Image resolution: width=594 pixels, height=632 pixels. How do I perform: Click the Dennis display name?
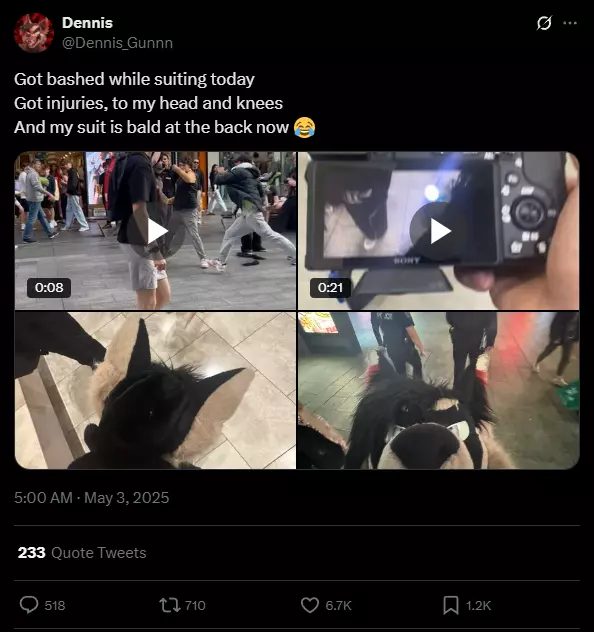(x=87, y=23)
